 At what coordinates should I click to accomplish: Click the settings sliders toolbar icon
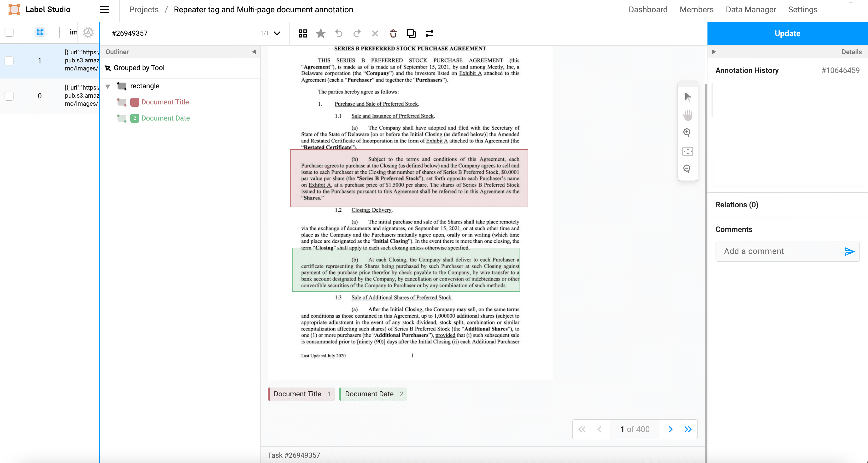pyautogui.click(x=429, y=33)
